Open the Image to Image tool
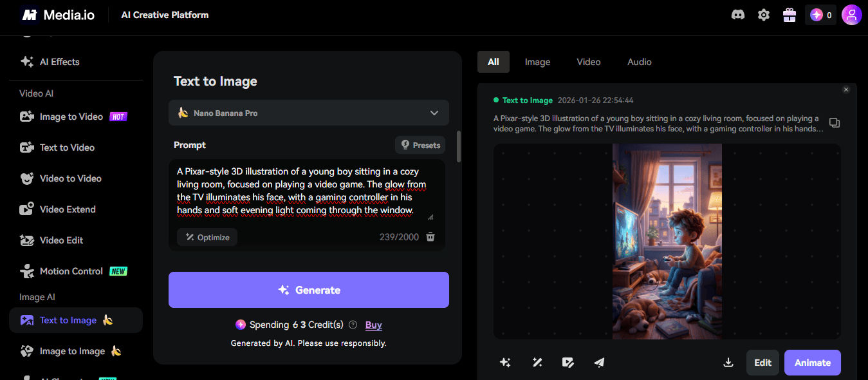This screenshot has width=868, height=380. point(72,350)
